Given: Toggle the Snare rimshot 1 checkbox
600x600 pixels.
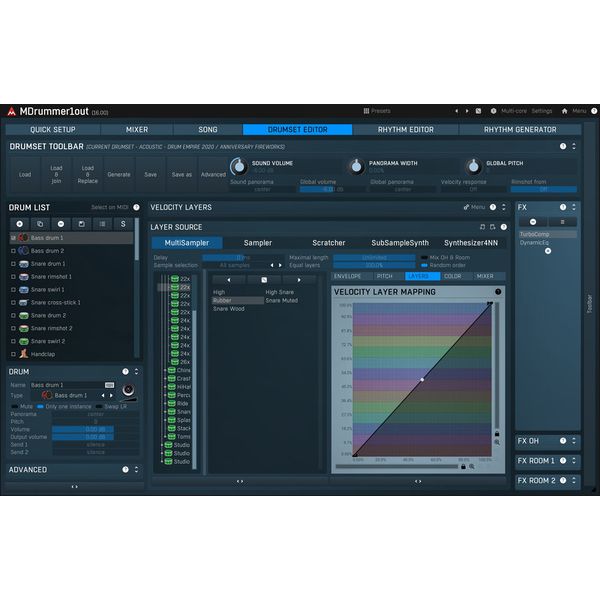Looking at the screenshot, I should 13,277.
